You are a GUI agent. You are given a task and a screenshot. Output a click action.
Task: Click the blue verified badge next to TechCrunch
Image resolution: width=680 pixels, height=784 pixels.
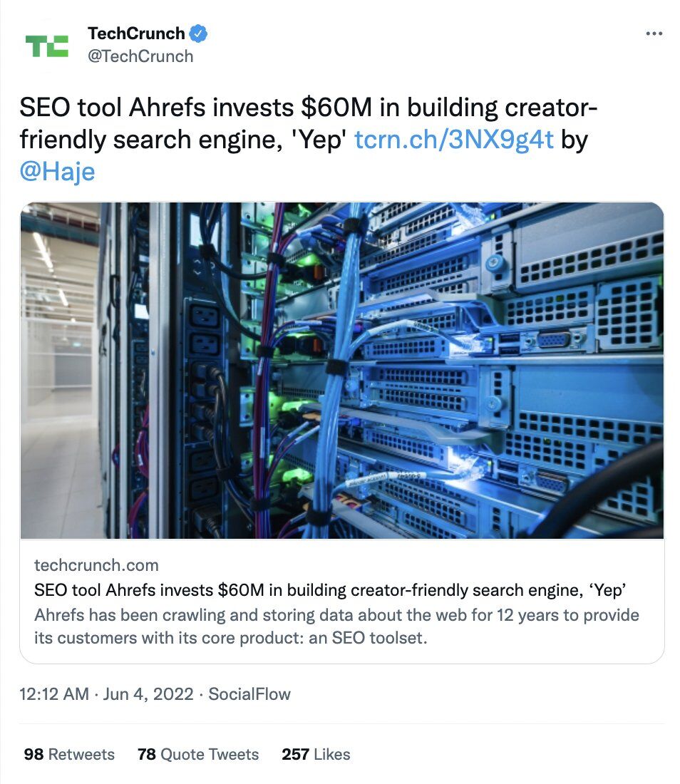point(198,32)
